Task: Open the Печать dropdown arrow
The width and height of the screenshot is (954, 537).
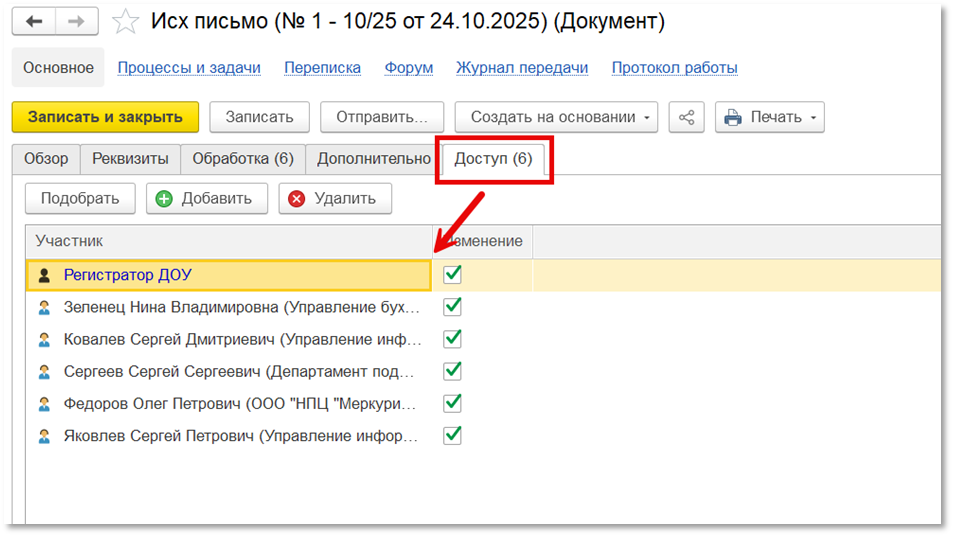Action: tap(813, 117)
